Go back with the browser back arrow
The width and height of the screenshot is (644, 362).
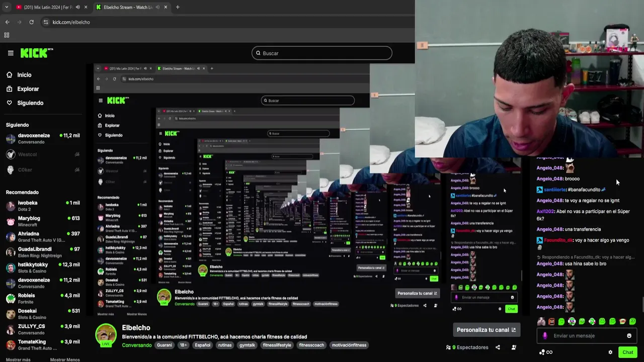click(7, 22)
